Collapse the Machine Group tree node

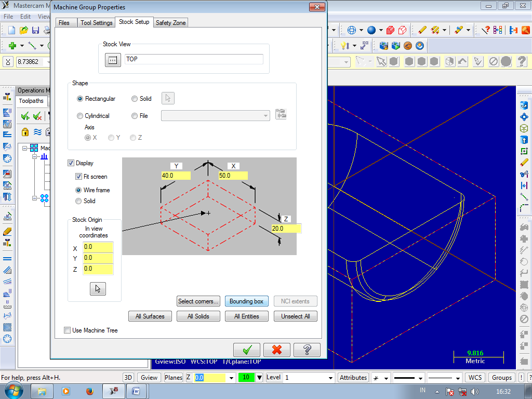click(25, 148)
